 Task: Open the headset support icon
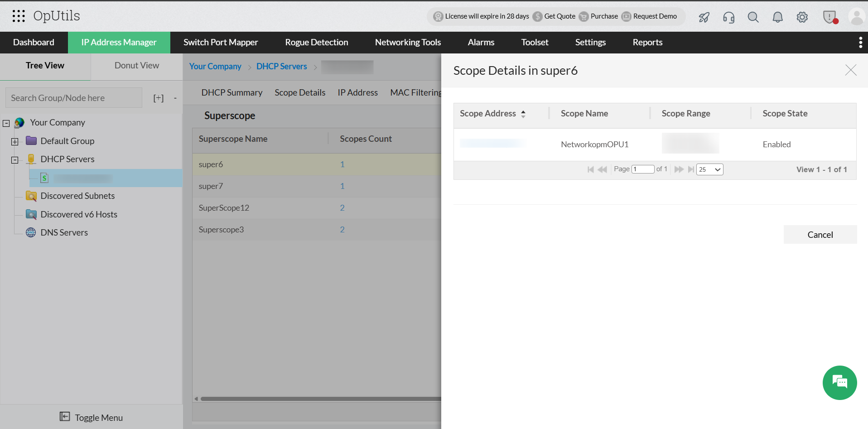point(728,17)
